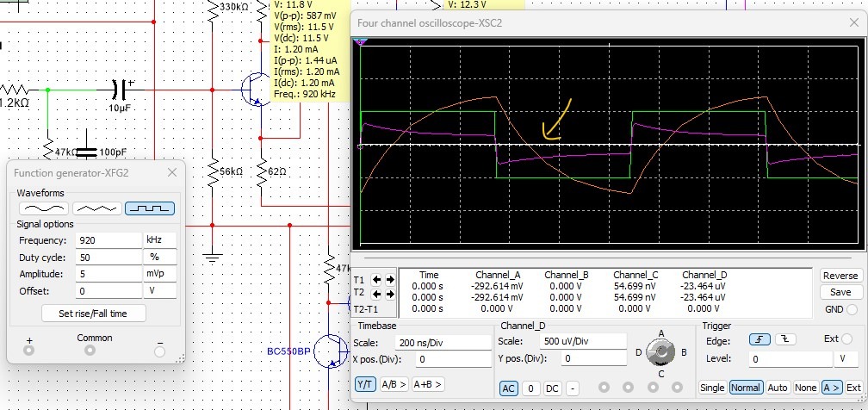Click the function generator minus terminal
868x410 pixels.
coord(159,351)
